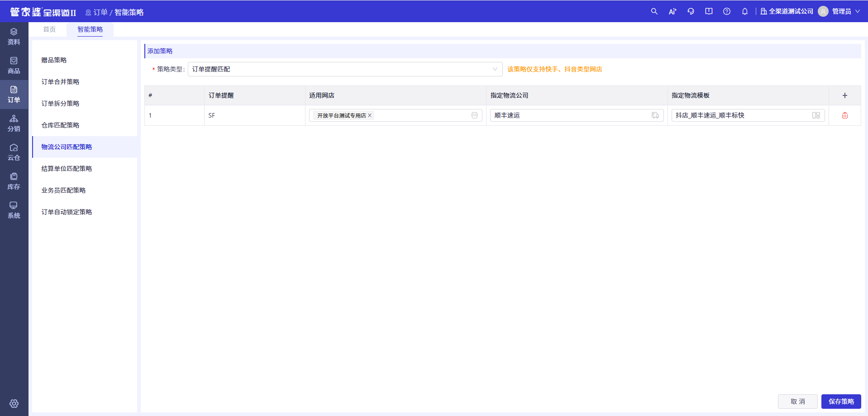Click the orange 该策略仅支持快手、抖音类型网店 notice
This screenshot has width=868, height=416.
pyautogui.click(x=554, y=69)
